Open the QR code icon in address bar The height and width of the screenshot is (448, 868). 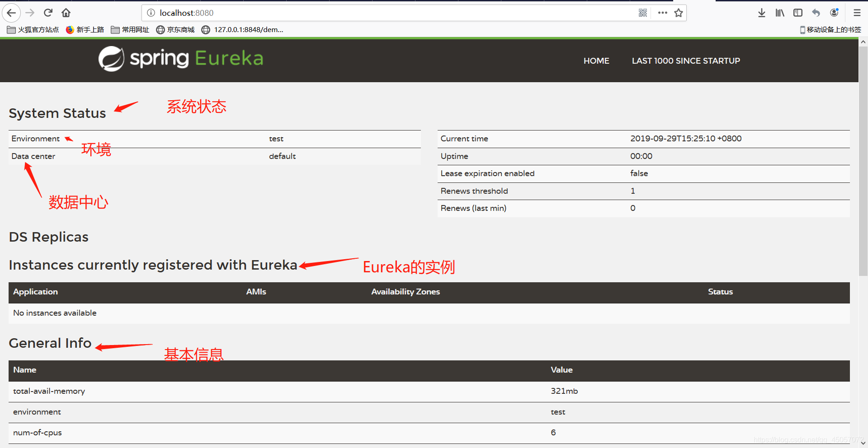coord(643,13)
